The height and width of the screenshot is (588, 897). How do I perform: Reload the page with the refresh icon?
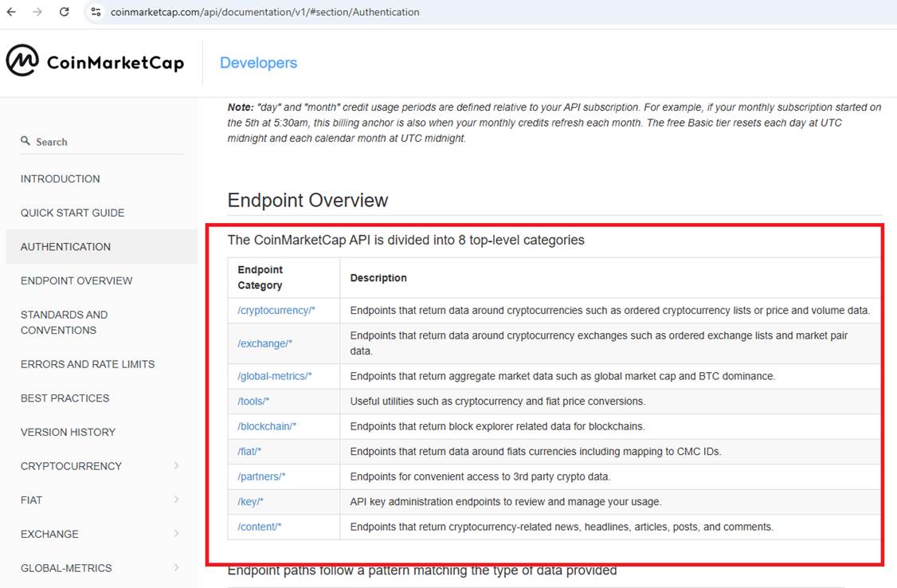tap(64, 12)
